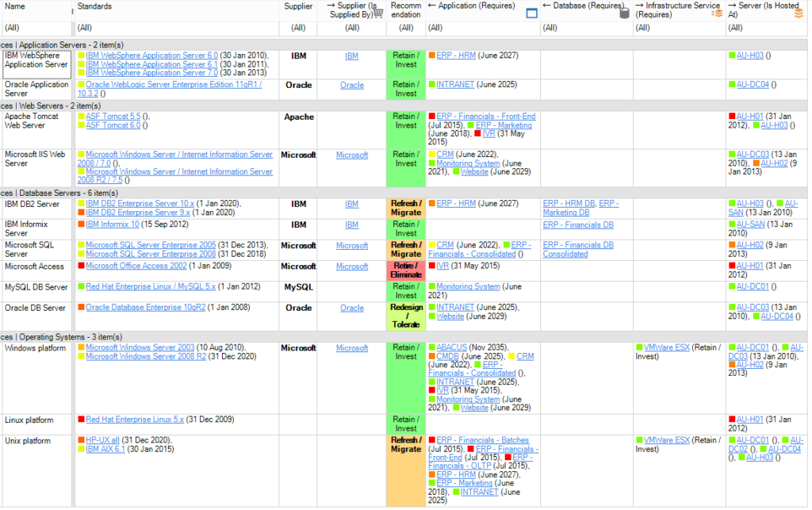812x510 pixels.
Task: Open the (All) filter under Recommendation column
Action: (406, 28)
